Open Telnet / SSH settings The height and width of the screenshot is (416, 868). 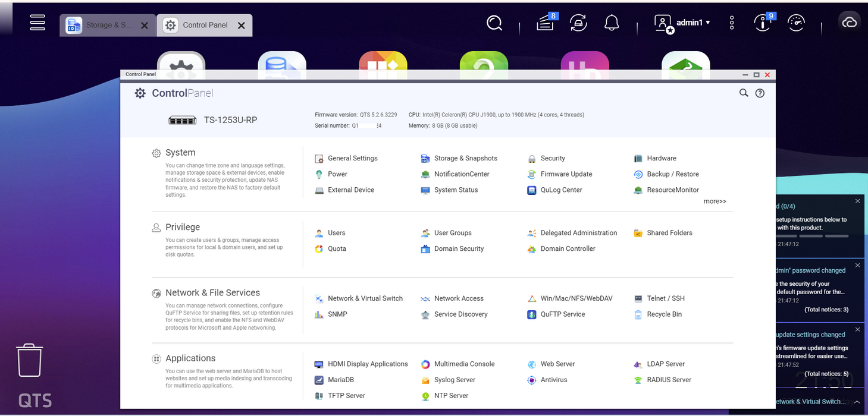click(659, 298)
